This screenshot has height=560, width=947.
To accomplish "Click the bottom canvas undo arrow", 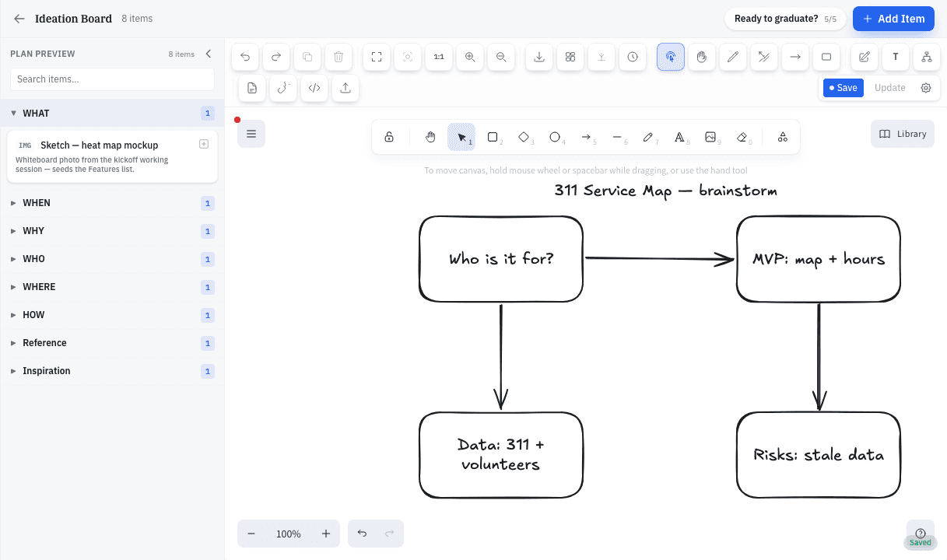I will pyautogui.click(x=362, y=534).
